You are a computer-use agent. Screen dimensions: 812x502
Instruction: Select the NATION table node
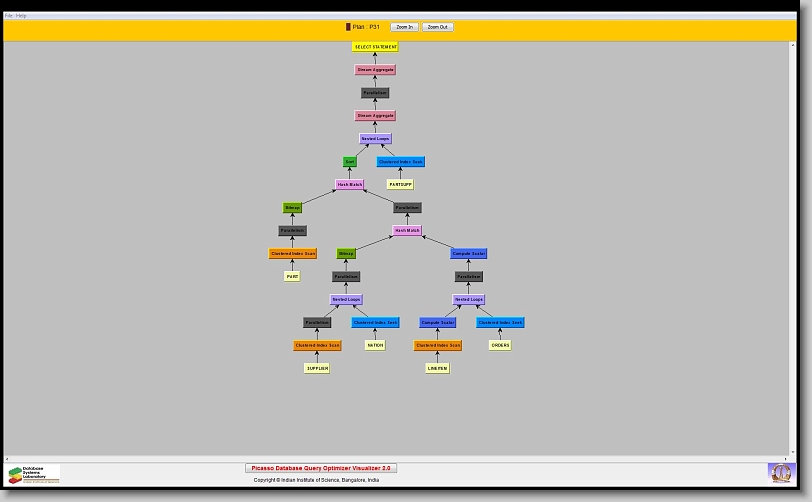(x=375, y=345)
